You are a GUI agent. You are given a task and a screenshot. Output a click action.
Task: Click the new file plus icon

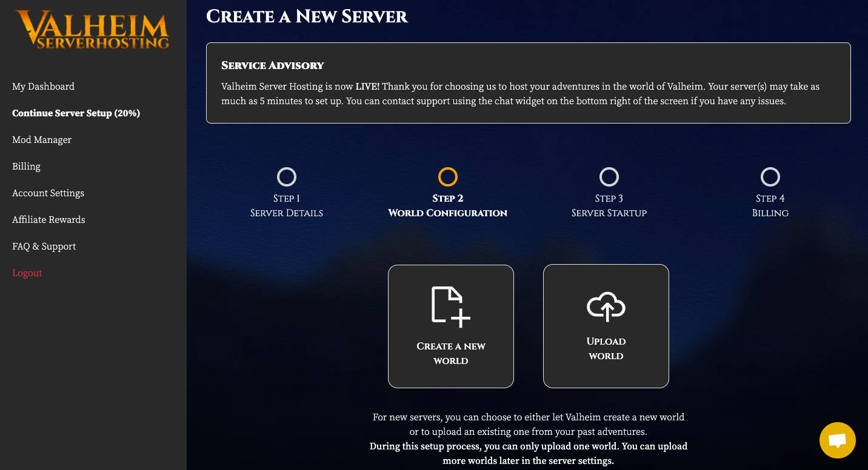450,306
